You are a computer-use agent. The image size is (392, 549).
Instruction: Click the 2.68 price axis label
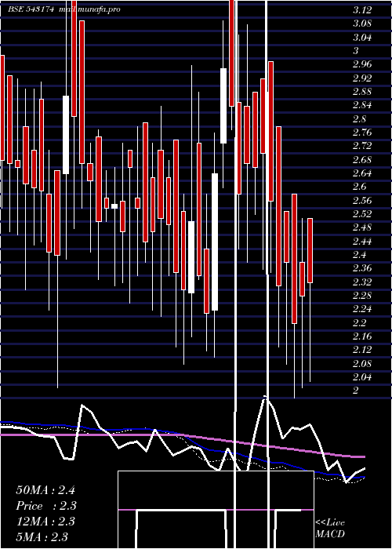coord(362,160)
